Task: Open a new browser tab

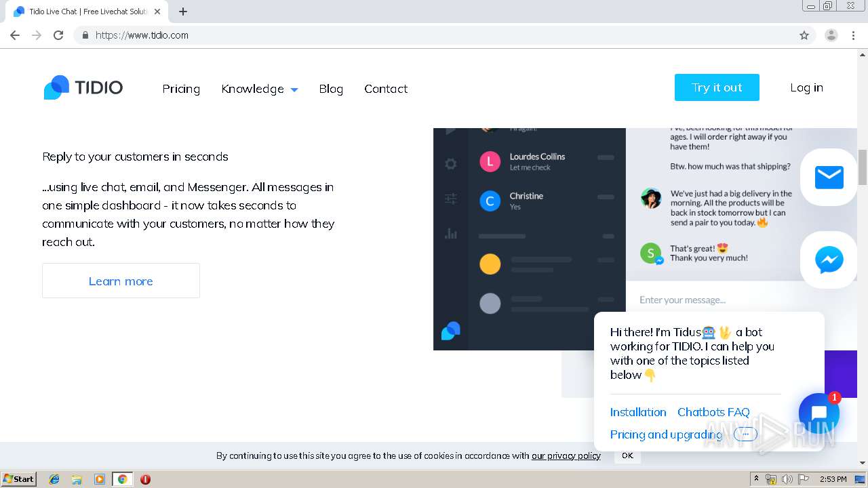Action: click(x=183, y=12)
